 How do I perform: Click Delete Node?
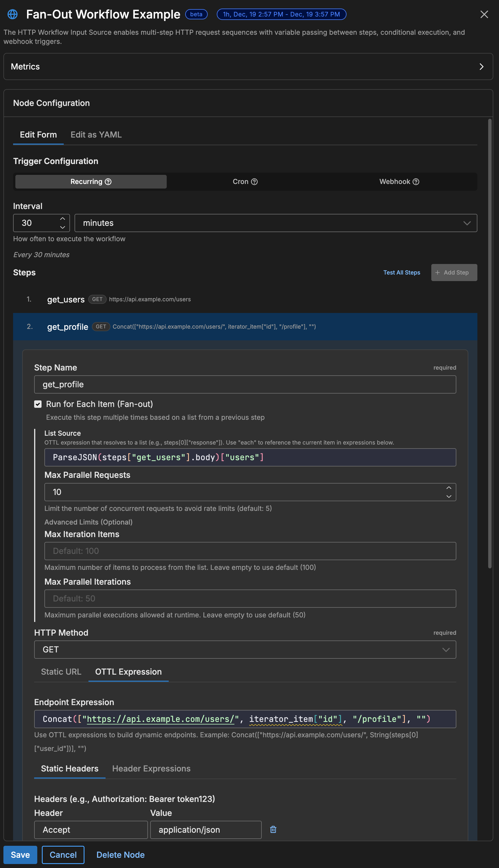tap(120, 855)
